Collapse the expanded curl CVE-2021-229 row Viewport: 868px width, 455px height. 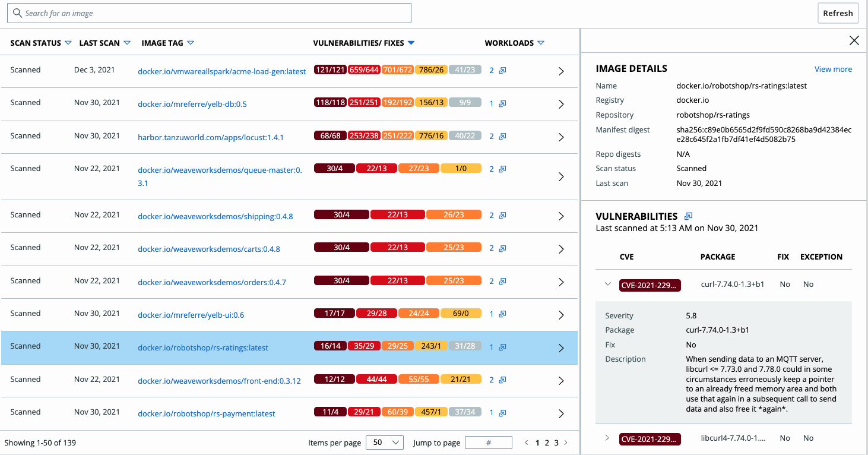point(607,284)
